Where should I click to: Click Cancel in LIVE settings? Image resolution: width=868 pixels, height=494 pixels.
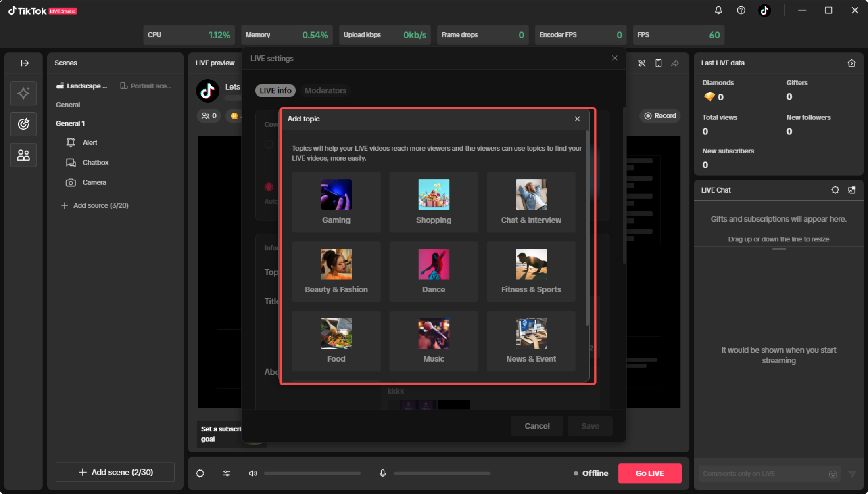(537, 426)
